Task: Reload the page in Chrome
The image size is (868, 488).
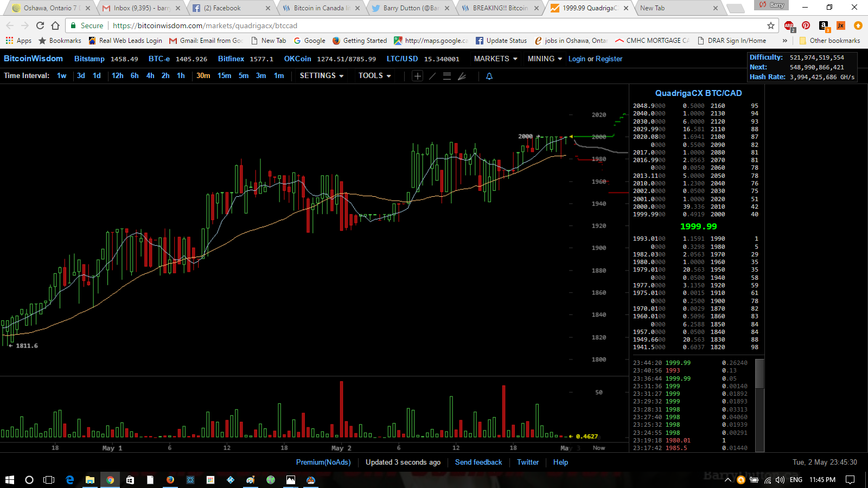Action: pos(40,25)
